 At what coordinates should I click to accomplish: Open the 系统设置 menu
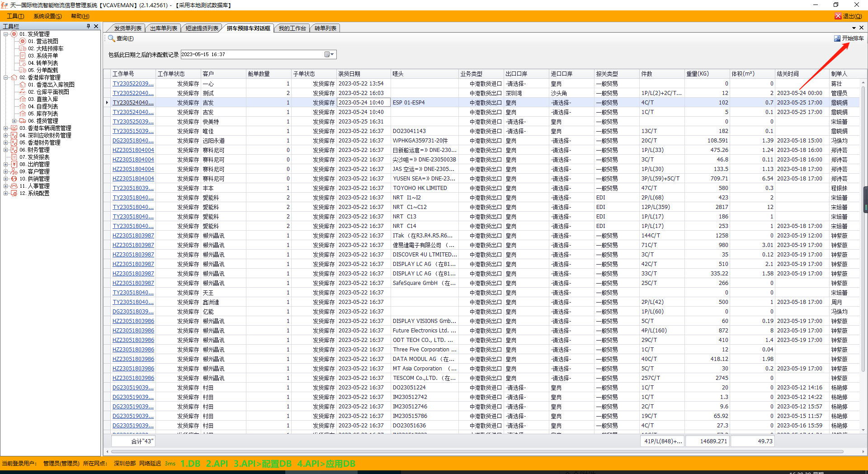click(47, 16)
